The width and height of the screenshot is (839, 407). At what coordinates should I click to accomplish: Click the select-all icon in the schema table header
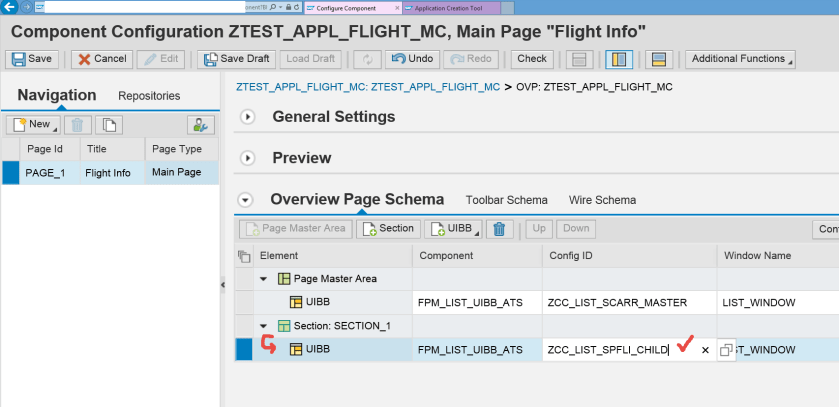244,256
